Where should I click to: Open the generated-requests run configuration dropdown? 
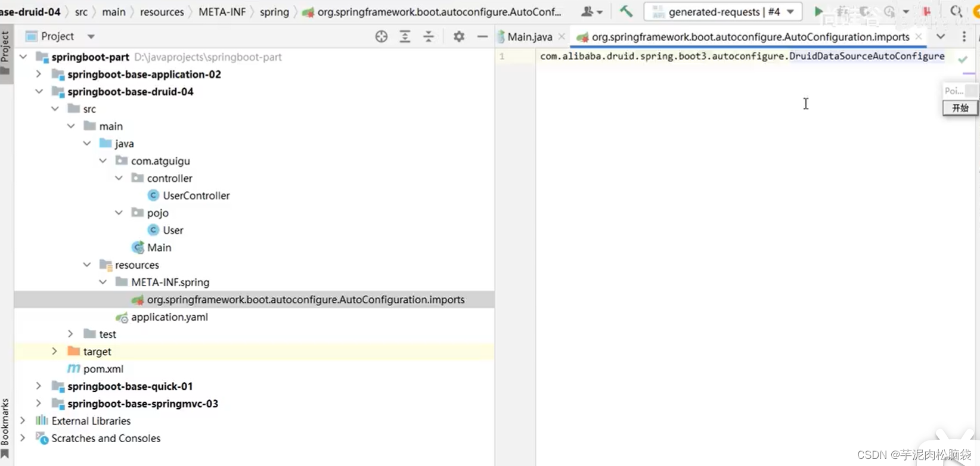point(722,11)
